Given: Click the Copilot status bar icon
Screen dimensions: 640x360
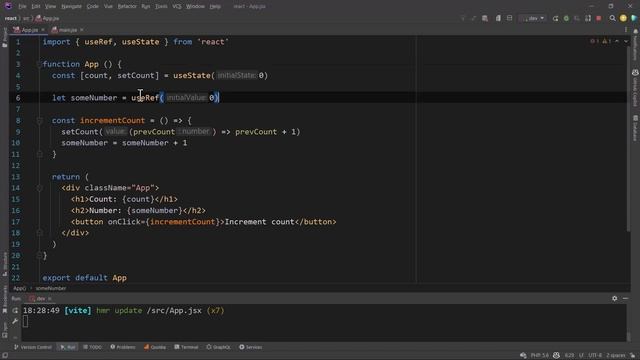Looking at the screenshot, I should (556, 355).
